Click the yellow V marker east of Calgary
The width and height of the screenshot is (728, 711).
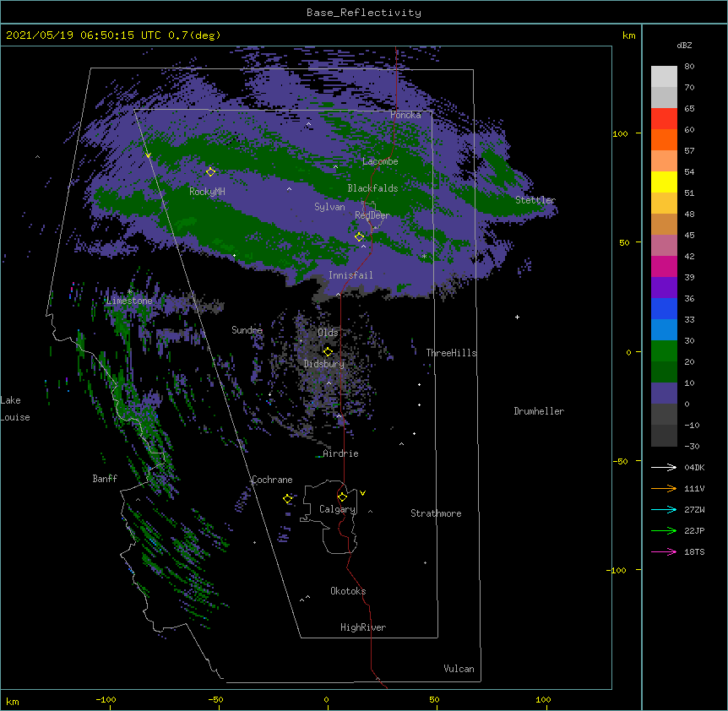point(362,493)
